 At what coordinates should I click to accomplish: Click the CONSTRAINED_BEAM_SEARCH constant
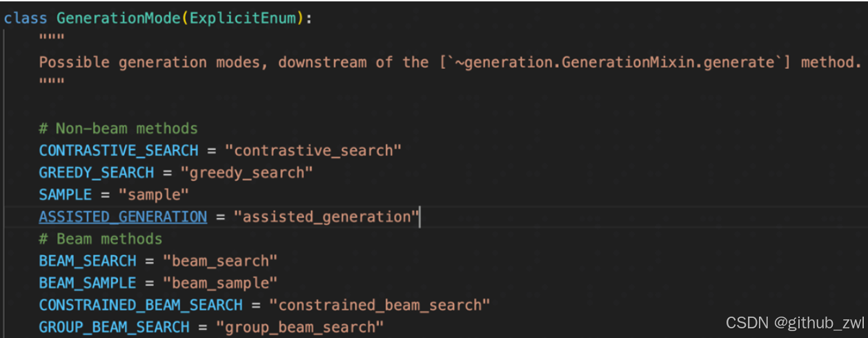(x=141, y=305)
